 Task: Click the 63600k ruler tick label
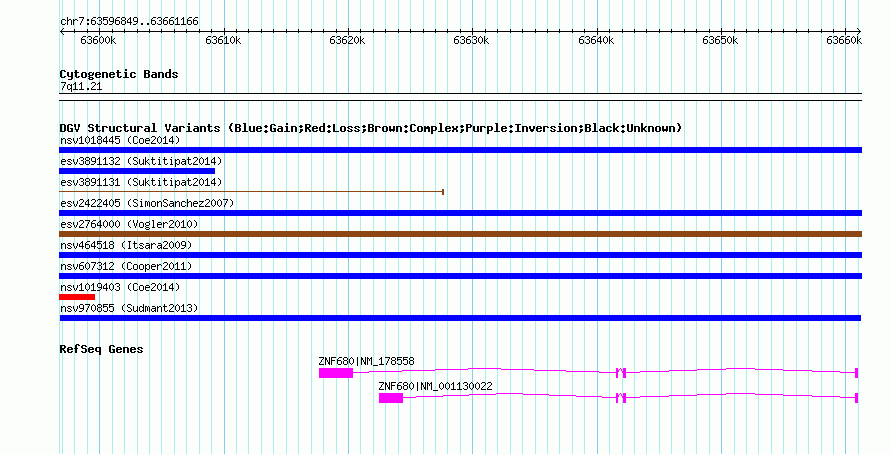99,40
